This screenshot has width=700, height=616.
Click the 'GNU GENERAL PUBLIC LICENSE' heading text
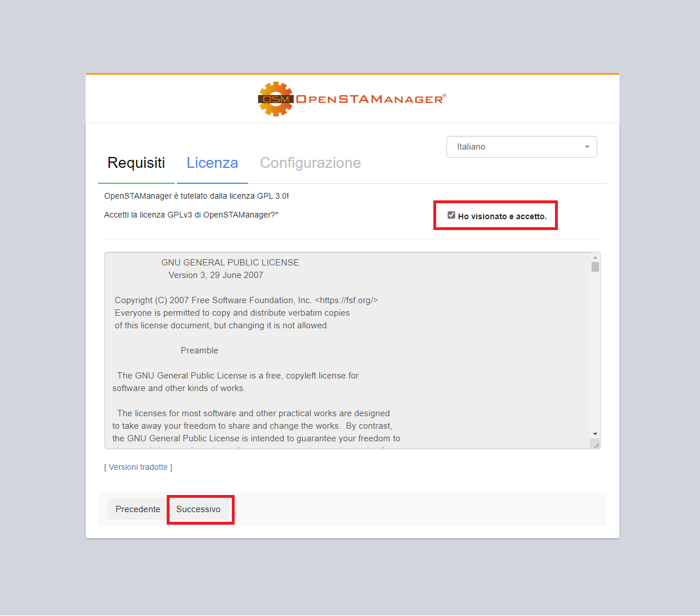coord(230,263)
